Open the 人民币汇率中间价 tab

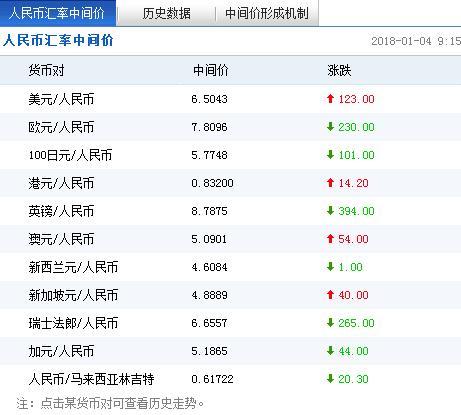[57, 13]
